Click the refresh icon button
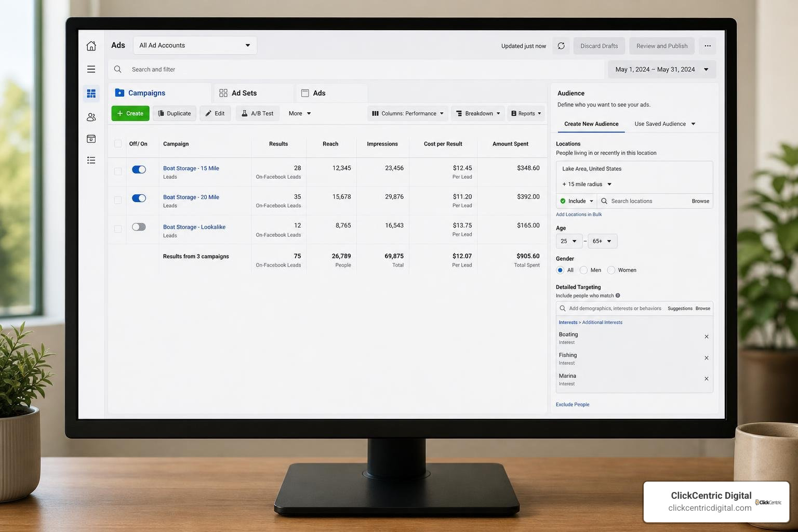This screenshot has height=532, width=798. click(x=561, y=46)
